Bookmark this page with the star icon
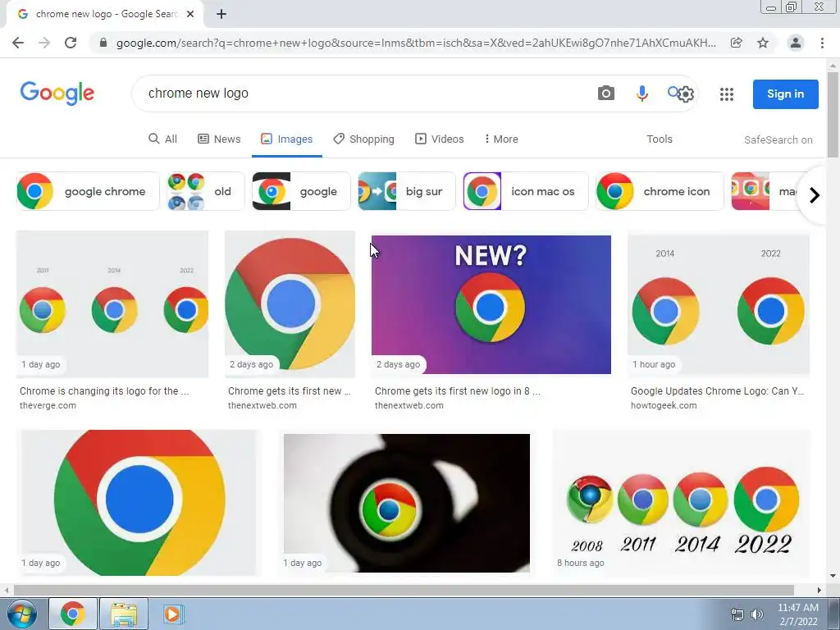This screenshot has width=840, height=630. pos(763,43)
